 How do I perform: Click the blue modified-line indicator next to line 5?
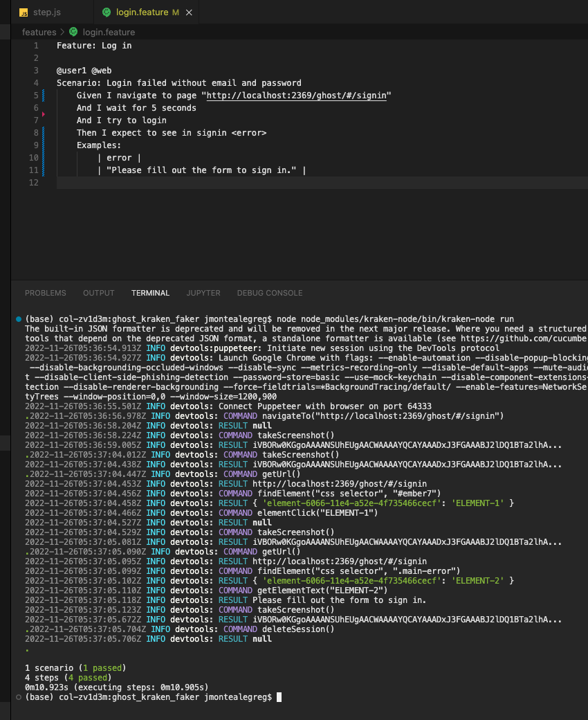point(43,95)
